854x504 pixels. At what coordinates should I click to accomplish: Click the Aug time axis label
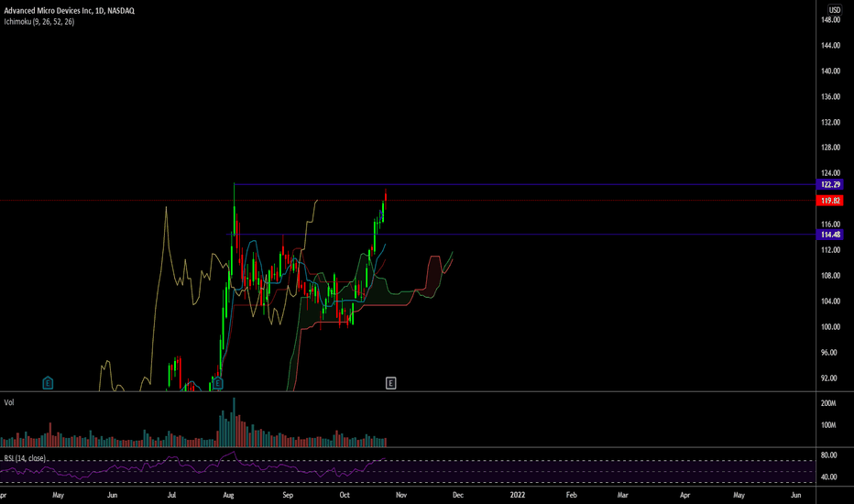229,495
